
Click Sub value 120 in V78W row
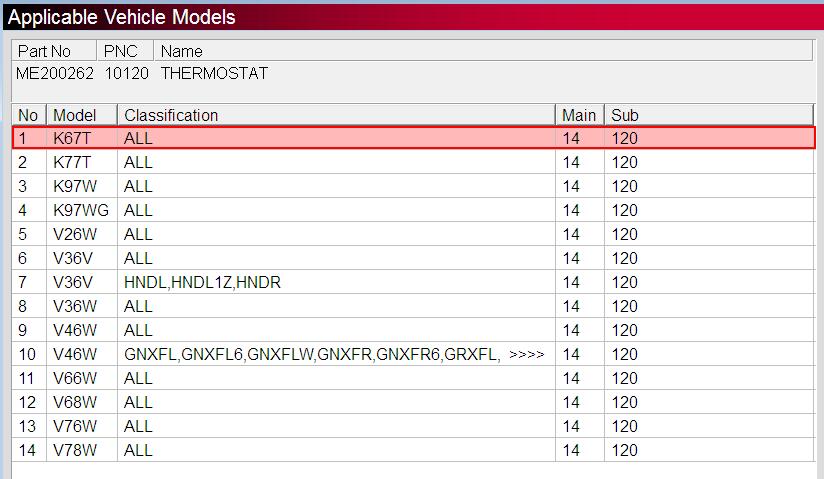pos(624,450)
